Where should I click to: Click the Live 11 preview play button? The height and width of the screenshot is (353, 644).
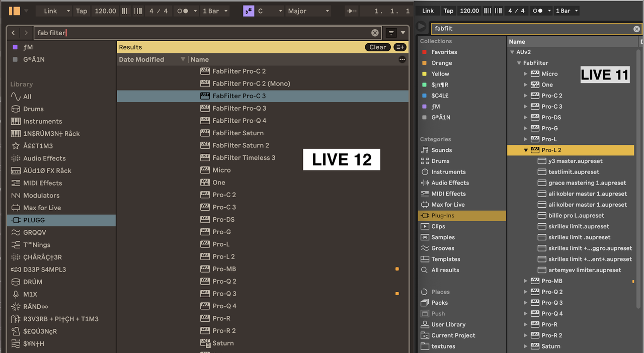tap(422, 27)
